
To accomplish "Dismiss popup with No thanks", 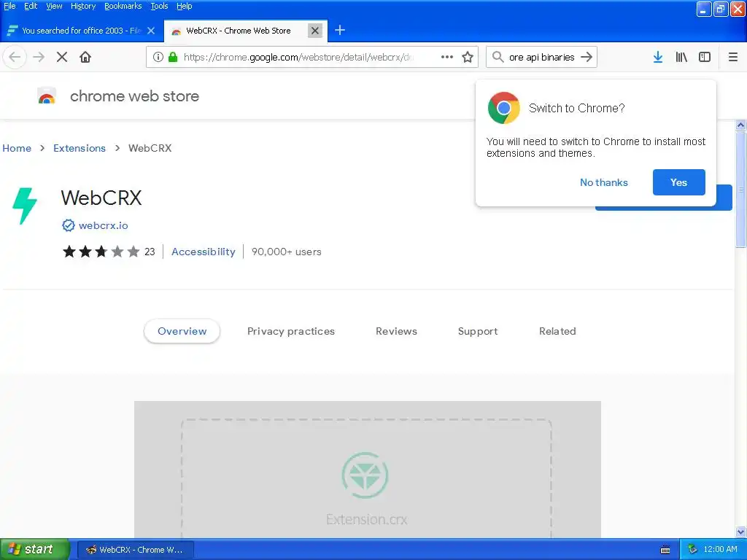I will 603,182.
